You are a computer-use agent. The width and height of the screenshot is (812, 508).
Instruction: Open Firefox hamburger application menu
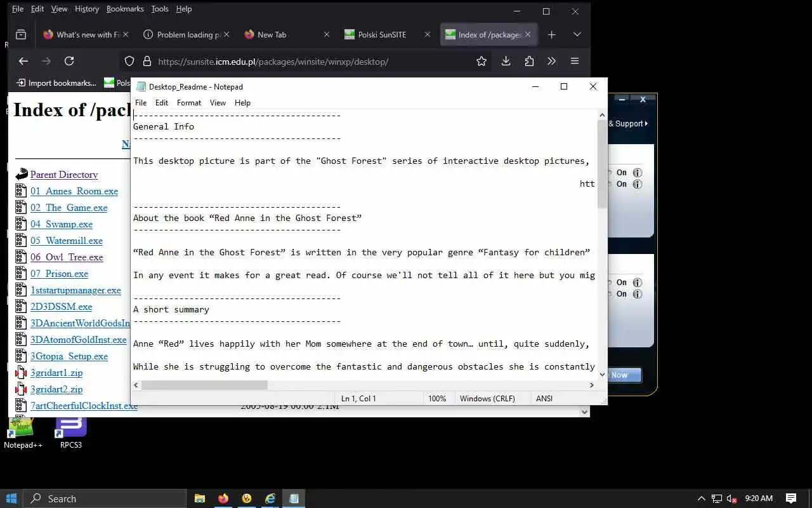tap(575, 61)
